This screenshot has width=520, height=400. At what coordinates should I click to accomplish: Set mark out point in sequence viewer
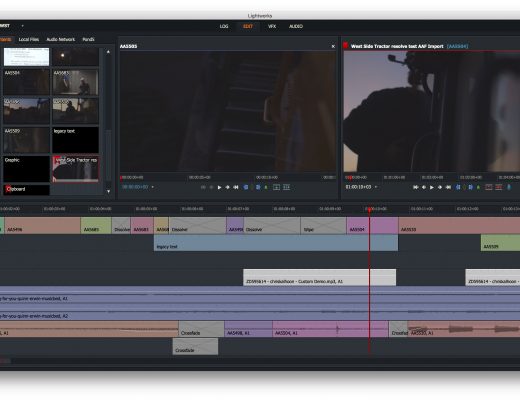click(x=470, y=187)
